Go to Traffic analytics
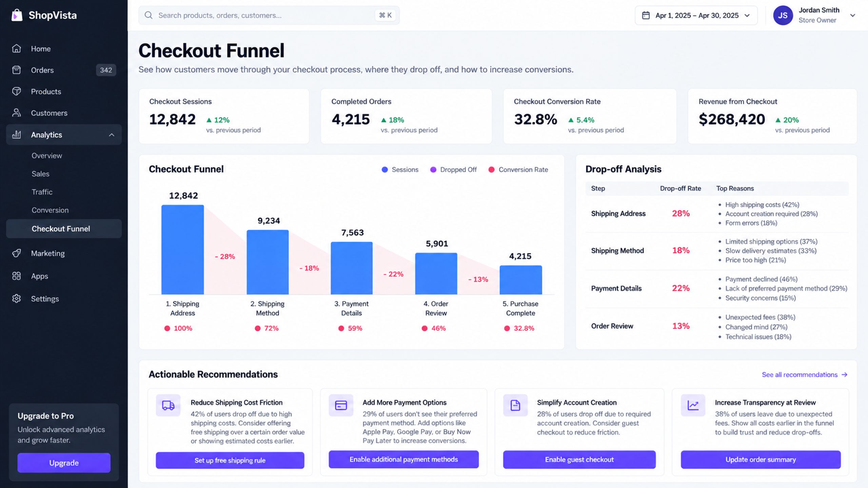The height and width of the screenshot is (488, 868). (42, 192)
